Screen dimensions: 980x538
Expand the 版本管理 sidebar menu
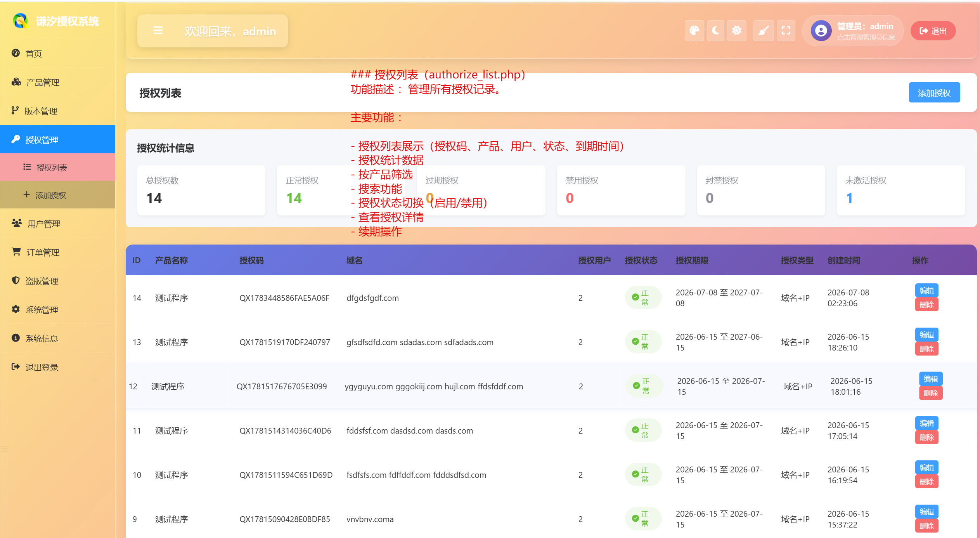coord(57,111)
